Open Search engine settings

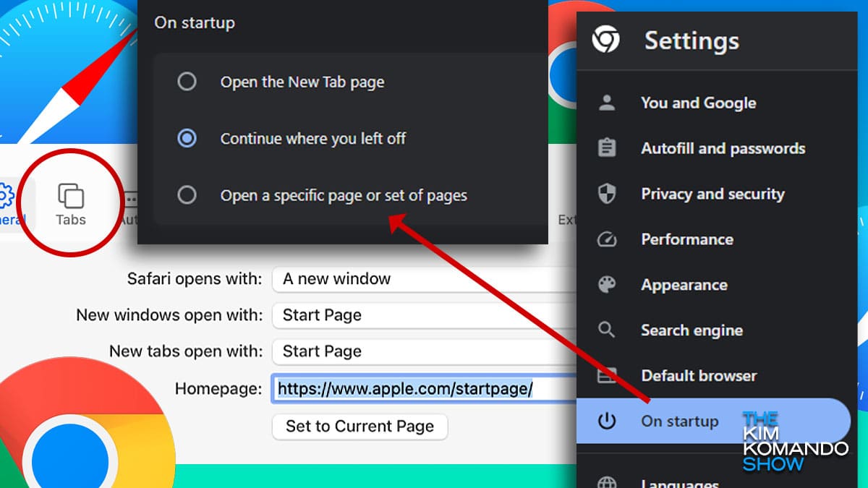pos(692,330)
